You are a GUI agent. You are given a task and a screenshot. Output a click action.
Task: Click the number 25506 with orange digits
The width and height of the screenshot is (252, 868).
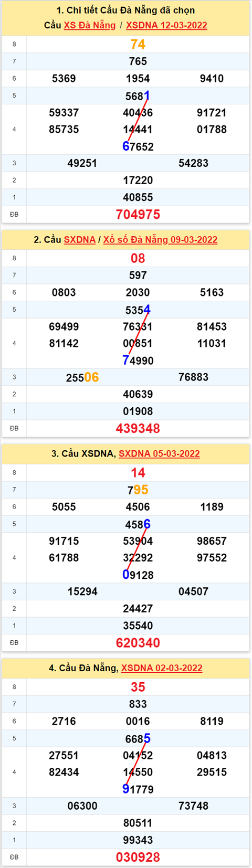[82, 377]
